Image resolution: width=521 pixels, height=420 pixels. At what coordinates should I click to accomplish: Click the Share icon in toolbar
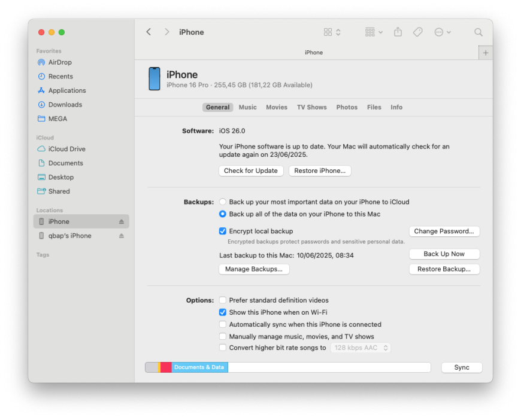[398, 32]
